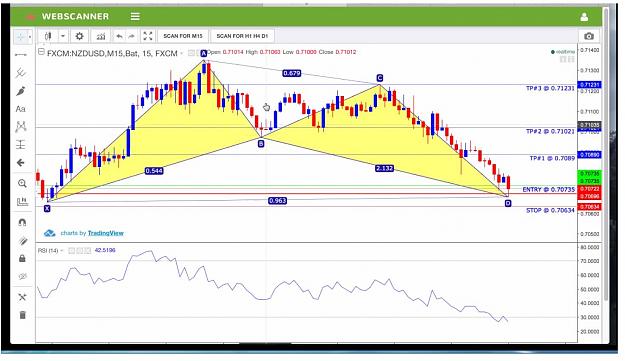
Task: Select the crosshair cursor tool
Action: click(x=20, y=37)
